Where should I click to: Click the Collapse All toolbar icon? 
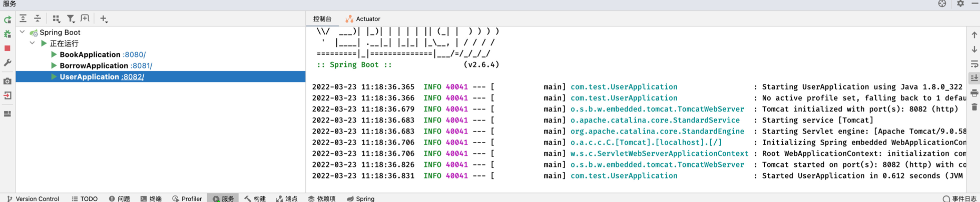38,18
